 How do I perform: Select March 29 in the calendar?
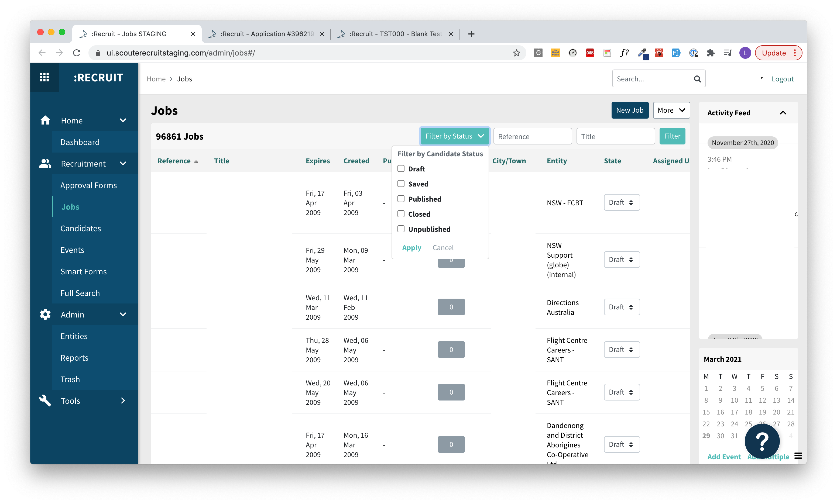(706, 436)
